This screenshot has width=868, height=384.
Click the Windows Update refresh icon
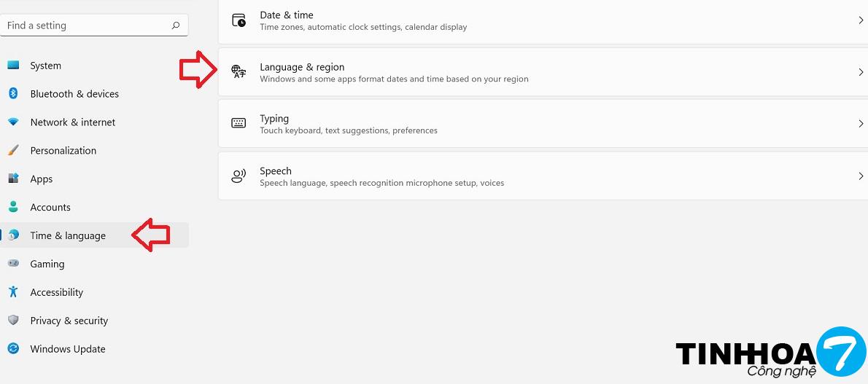(x=13, y=349)
